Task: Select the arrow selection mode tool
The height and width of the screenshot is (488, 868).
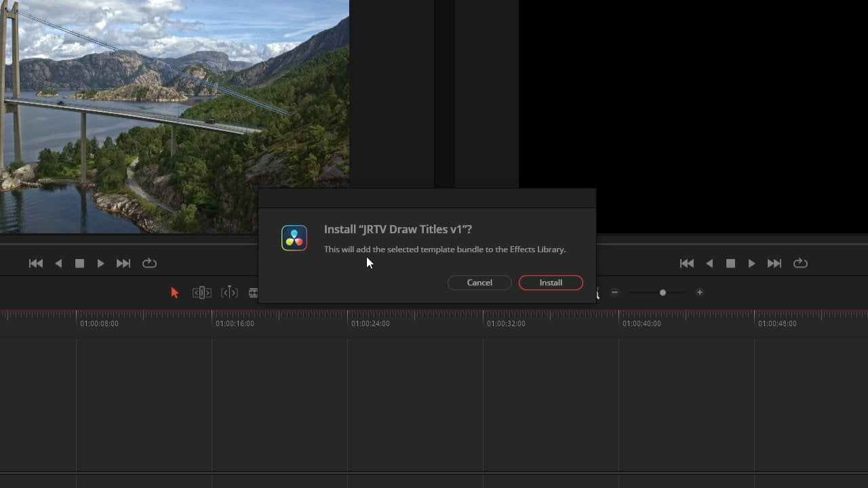Action: click(x=174, y=292)
